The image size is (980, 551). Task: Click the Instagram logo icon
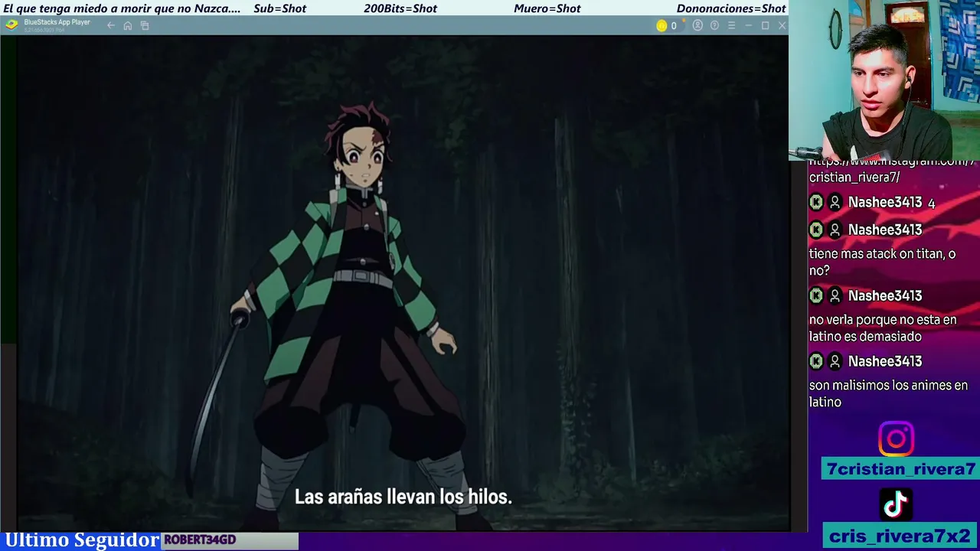896,439
